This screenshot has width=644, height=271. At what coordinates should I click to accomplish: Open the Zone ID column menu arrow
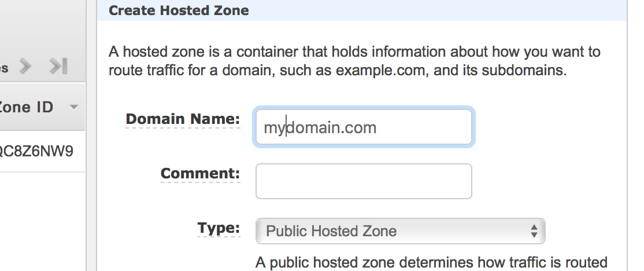coord(73,107)
